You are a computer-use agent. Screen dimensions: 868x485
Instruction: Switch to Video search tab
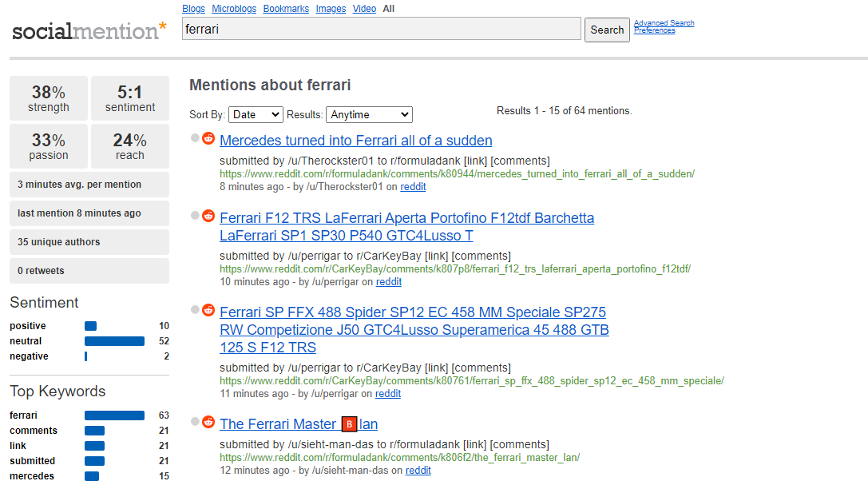(364, 9)
